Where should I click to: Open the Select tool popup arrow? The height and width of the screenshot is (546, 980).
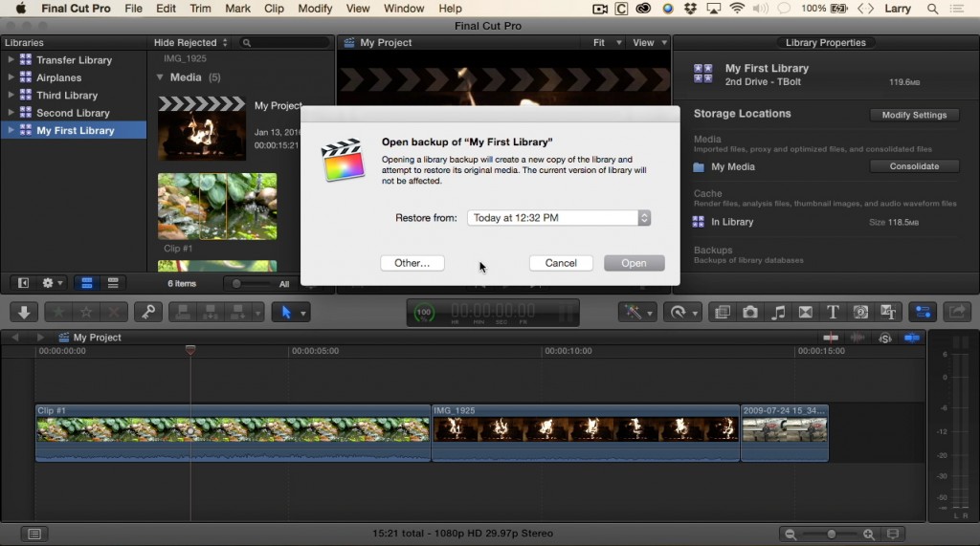303,313
